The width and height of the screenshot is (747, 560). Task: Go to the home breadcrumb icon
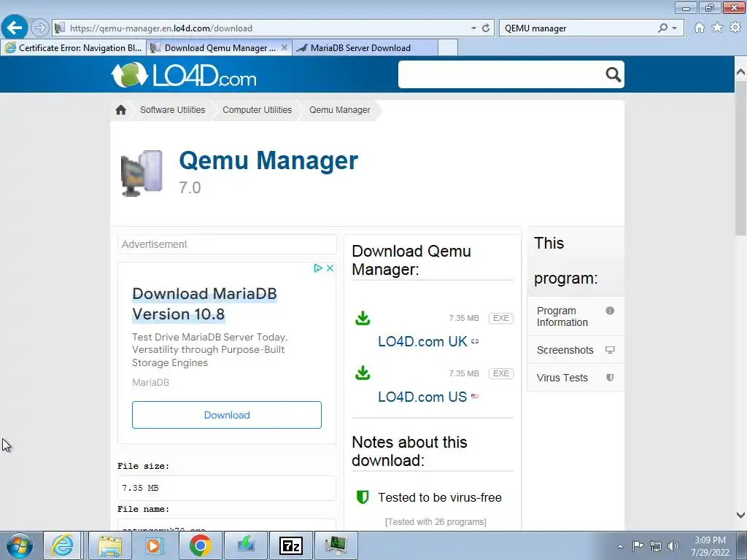[x=120, y=110]
